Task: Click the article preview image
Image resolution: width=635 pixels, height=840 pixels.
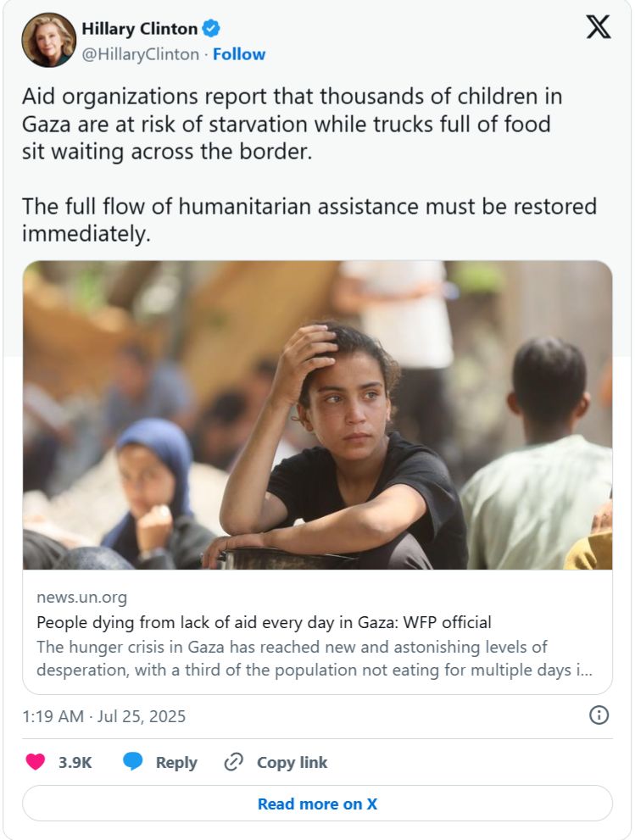Action: 317,414
